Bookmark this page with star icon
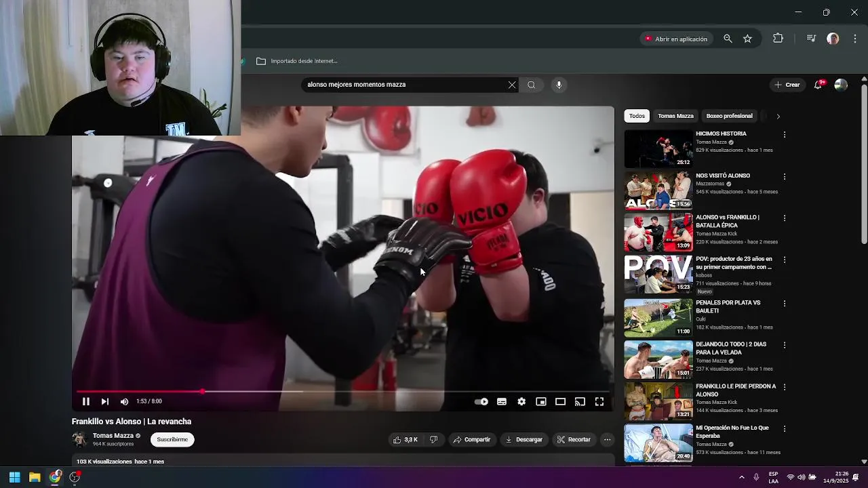The image size is (868, 488). [747, 39]
